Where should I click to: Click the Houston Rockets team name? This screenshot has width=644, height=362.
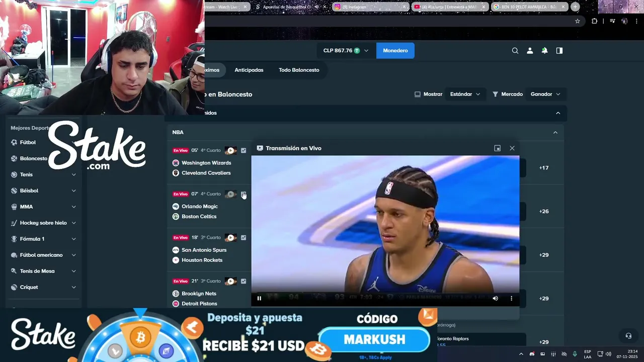(x=202, y=260)
